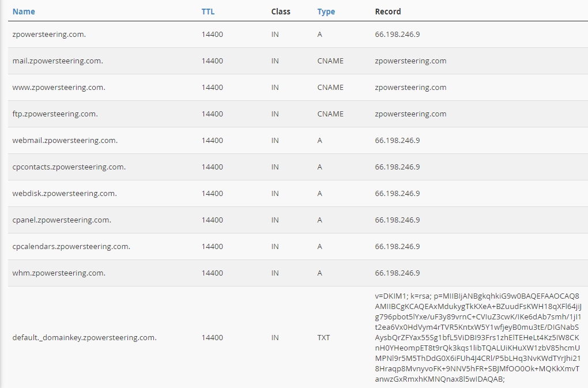Click TTL 14400 in mail row
588x388 pixels.
click(x=212, y=61)
